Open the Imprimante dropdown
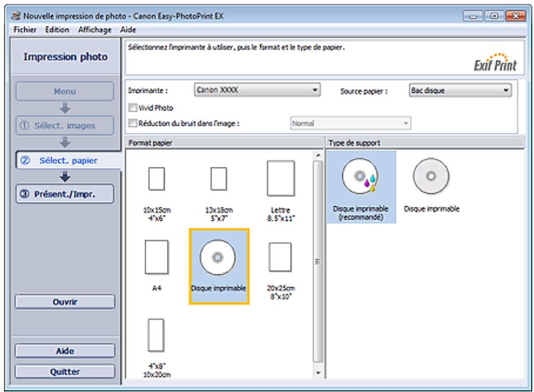Viewport: 534px width, 392px height. 257,90
